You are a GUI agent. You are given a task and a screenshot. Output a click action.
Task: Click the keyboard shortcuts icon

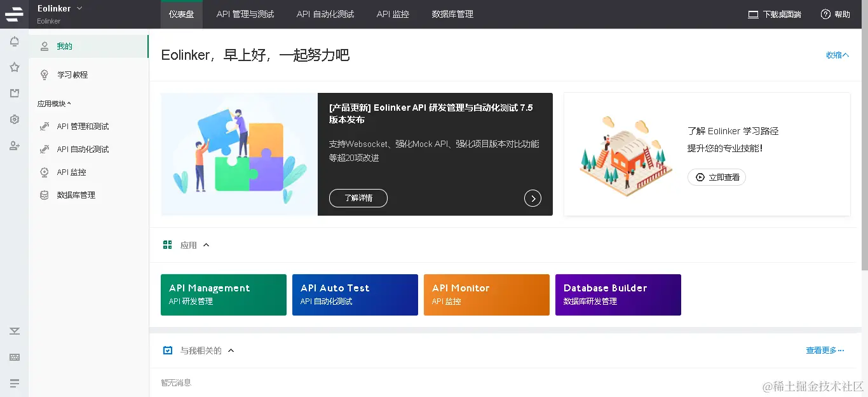pyautogui.click(x=15, y=358)
